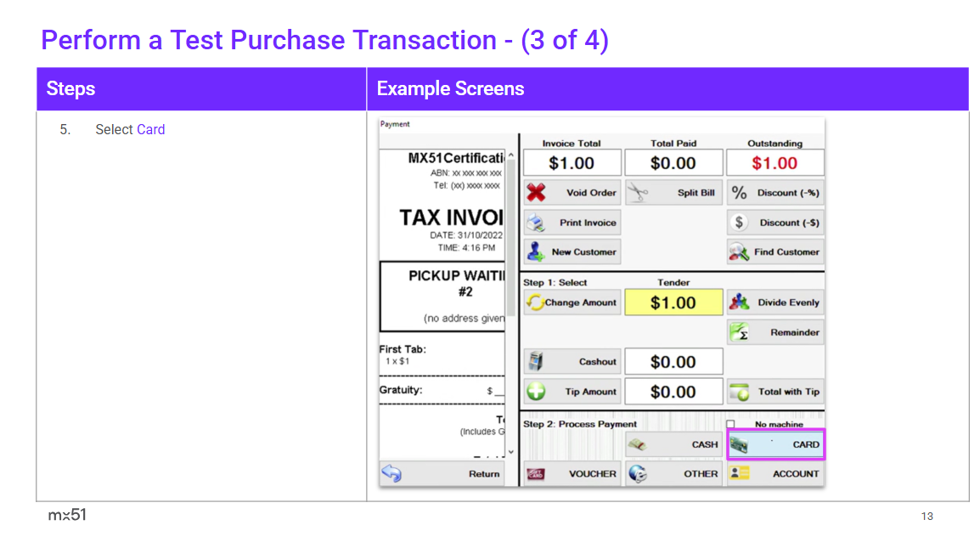Viewport: 980px width, 548px height.
Task: Select the ACCOUNT payment button
Action: [x=775, y=473]
